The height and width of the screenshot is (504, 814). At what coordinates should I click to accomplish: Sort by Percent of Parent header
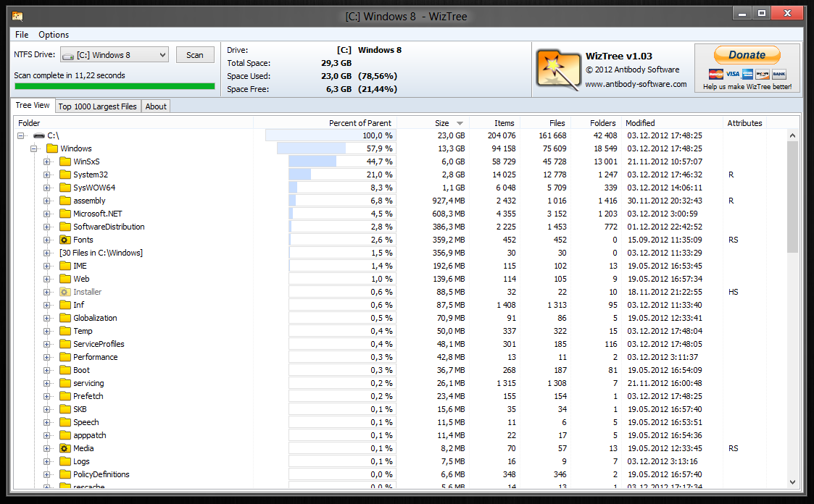pyautogui.click(x=325, y=123)
